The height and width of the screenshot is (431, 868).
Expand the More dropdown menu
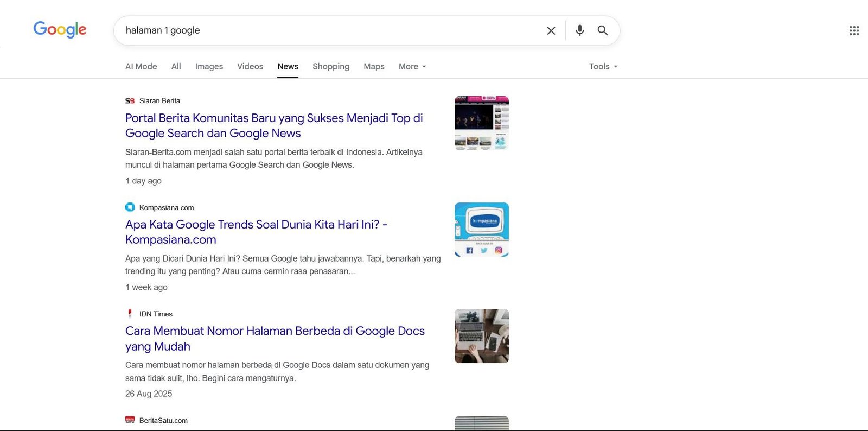tap(412, 66)
